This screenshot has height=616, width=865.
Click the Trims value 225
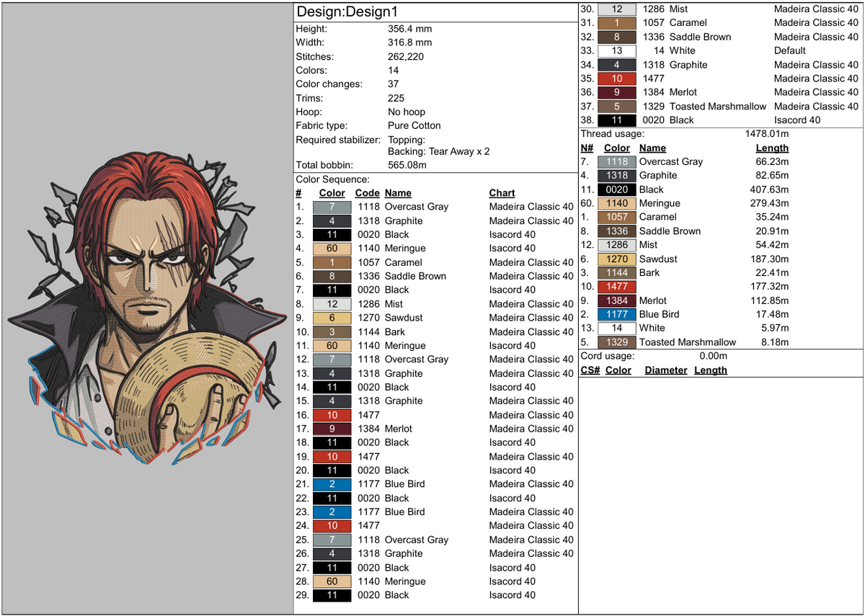(396, 98)
